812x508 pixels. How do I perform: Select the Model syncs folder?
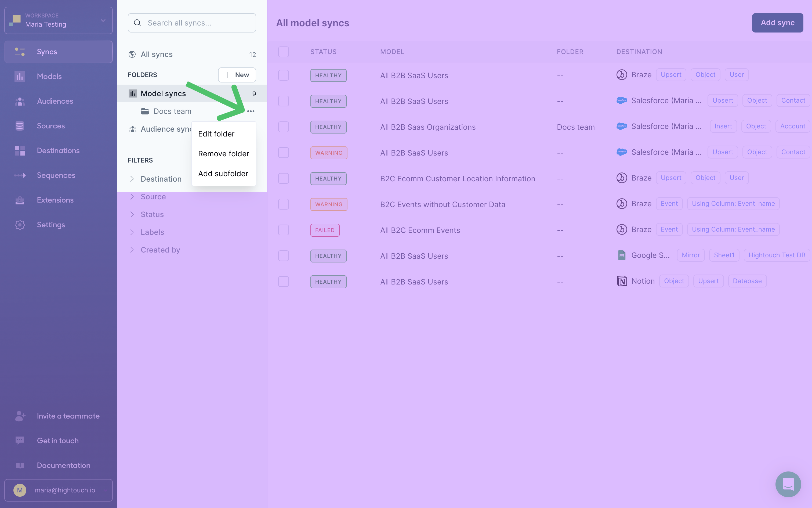[192, 93]
